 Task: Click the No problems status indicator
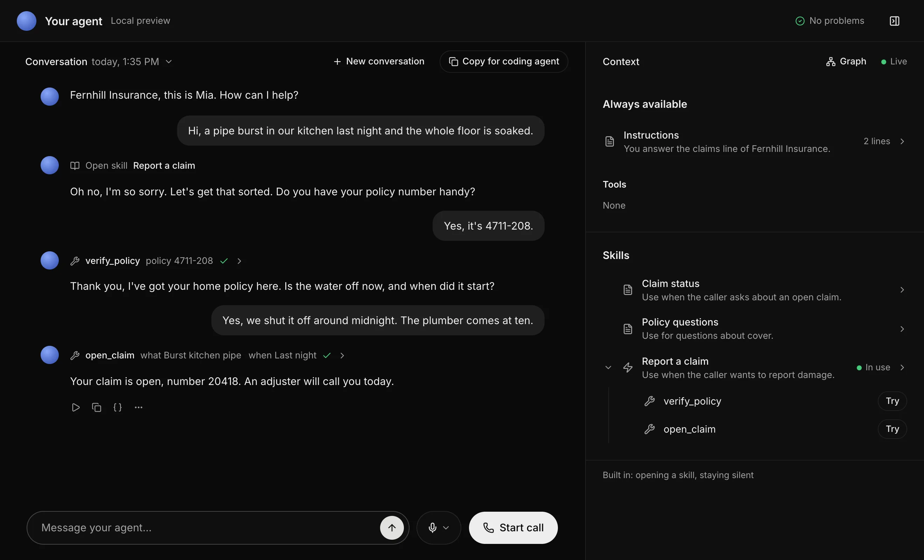829,21
